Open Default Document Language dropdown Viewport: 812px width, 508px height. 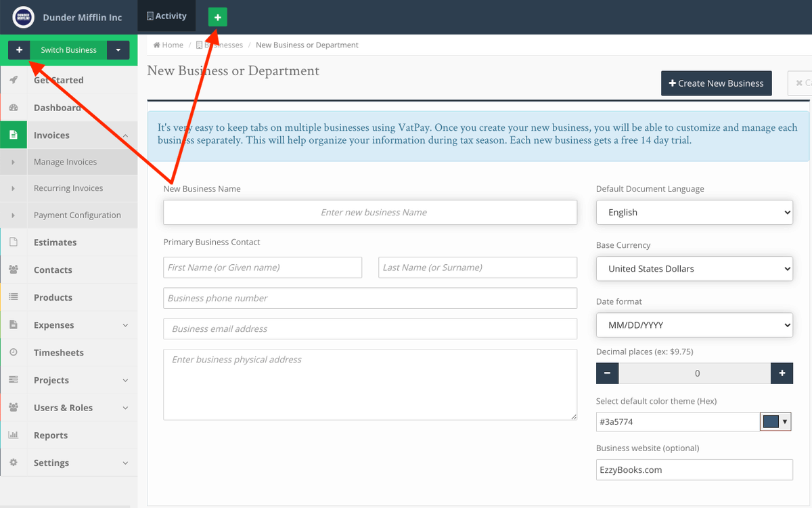point(694,212)
